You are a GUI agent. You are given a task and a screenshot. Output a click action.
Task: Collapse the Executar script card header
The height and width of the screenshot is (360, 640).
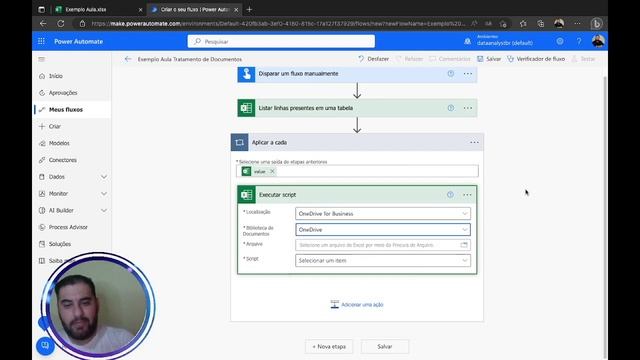tap(357, 195)
